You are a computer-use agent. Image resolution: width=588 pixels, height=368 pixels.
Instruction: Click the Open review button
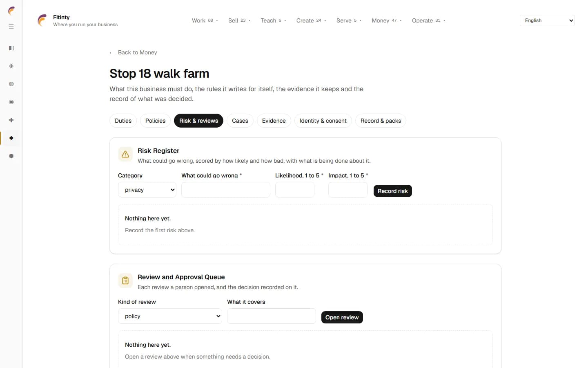[342, 317]
